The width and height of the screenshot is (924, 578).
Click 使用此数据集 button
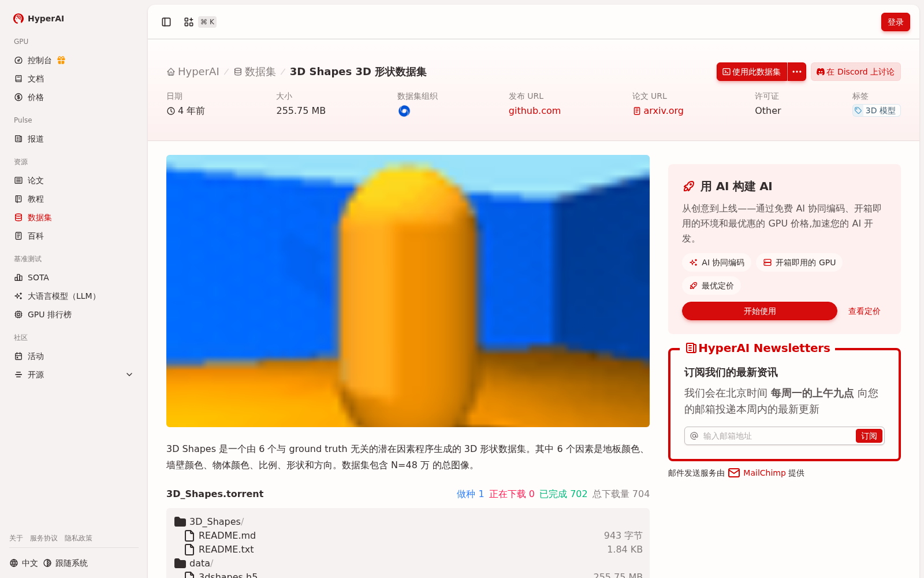coord(752,72)
